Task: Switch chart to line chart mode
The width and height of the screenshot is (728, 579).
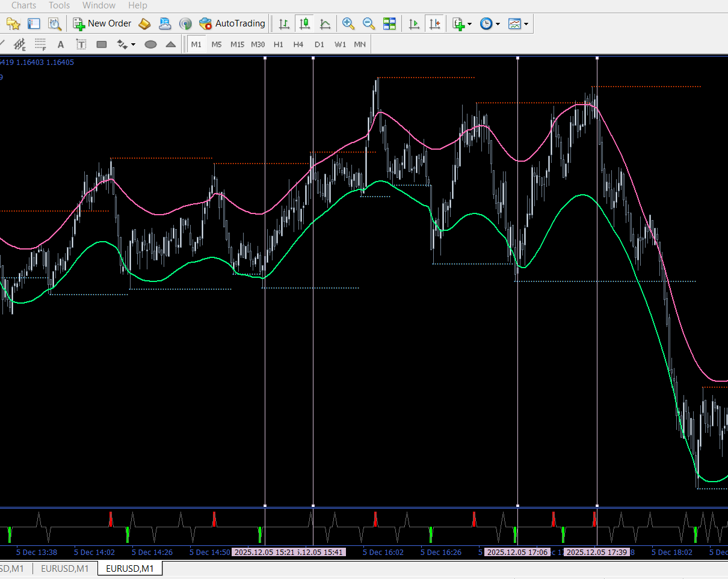Action: click(325, 23)
